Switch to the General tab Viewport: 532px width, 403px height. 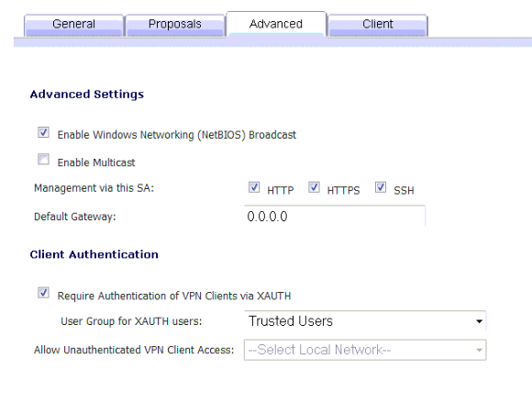click(73, 25)
